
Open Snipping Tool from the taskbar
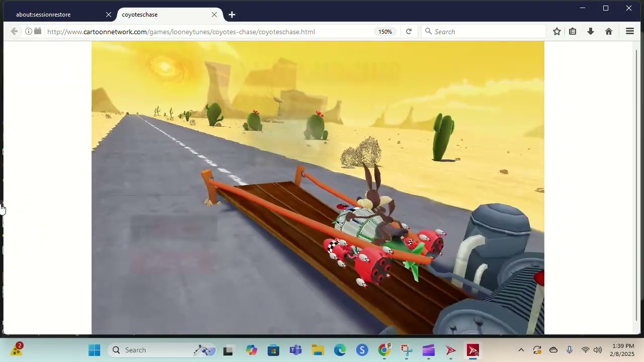pyautogui.click(x=407, y=350)
